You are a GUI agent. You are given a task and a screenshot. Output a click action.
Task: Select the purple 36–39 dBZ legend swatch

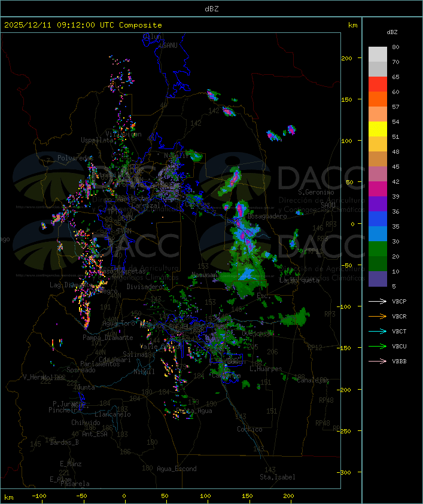(378, 204)
